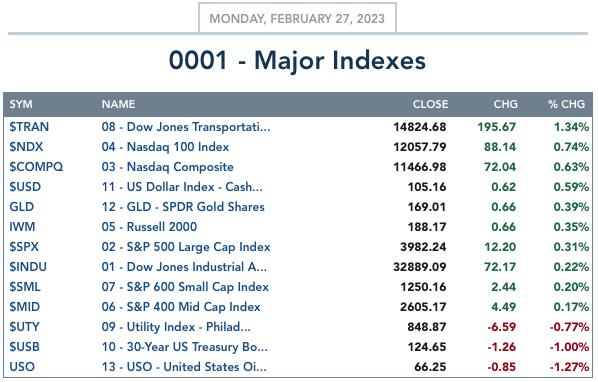Sort table by SYM column header
This screenshot has height=382, width=598.
21,104
